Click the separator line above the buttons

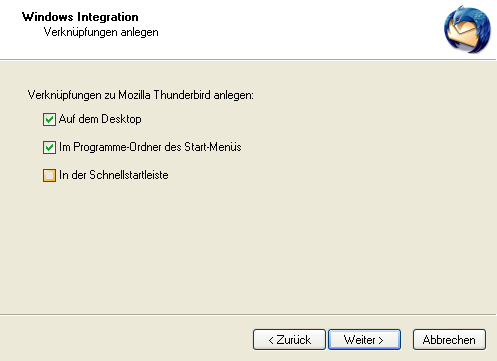248,314
